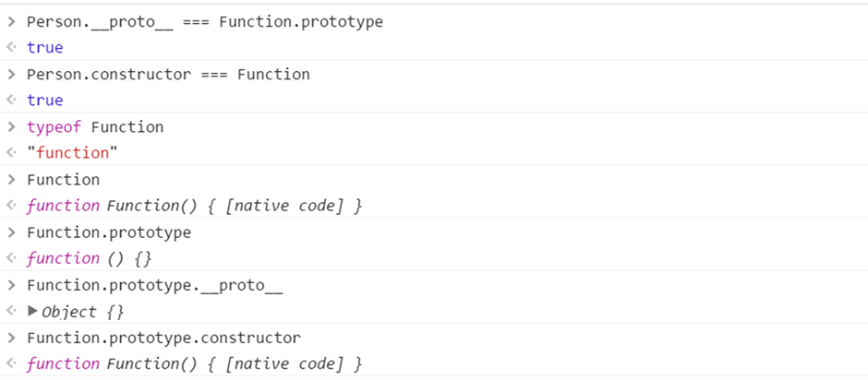Select the Person.__proto__ === Function.prototype command
The width and height of the screenshot is (868, 380).
[204, 21]
